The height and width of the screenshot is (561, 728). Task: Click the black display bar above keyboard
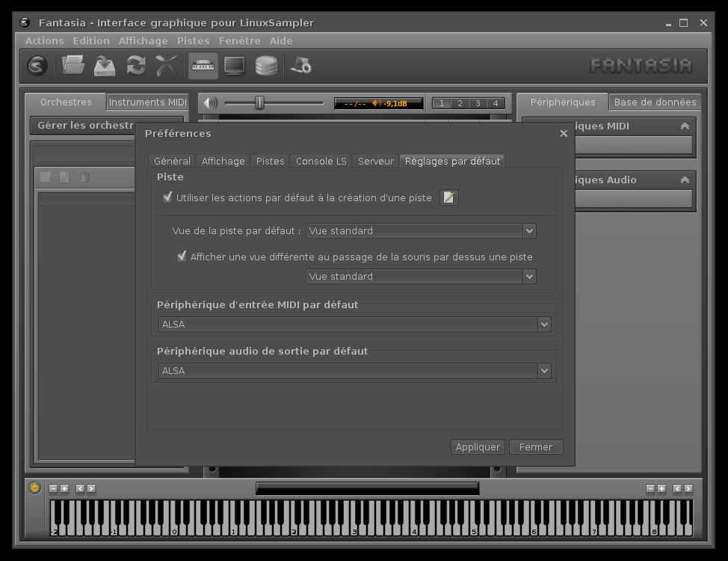pos(367,488)
